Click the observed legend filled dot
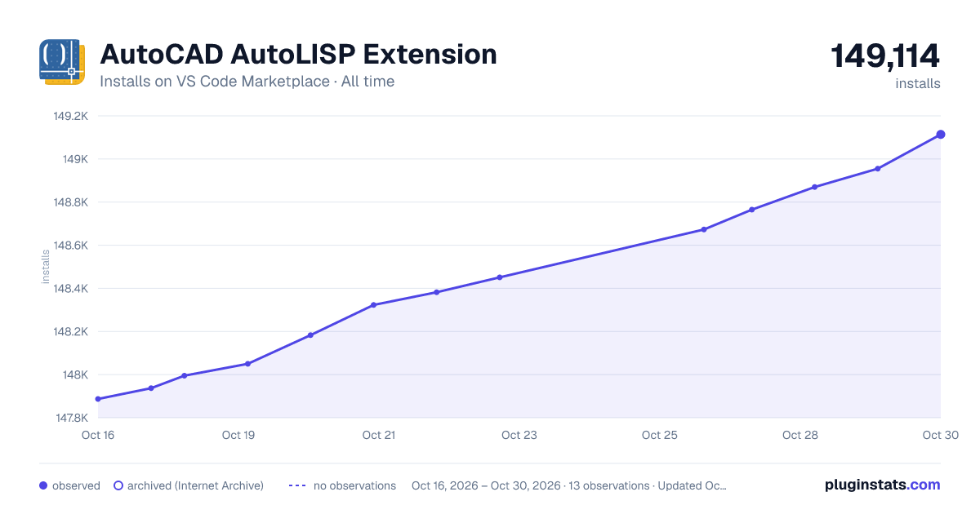This screenshot has width=980, height=514. click(43, 485)
